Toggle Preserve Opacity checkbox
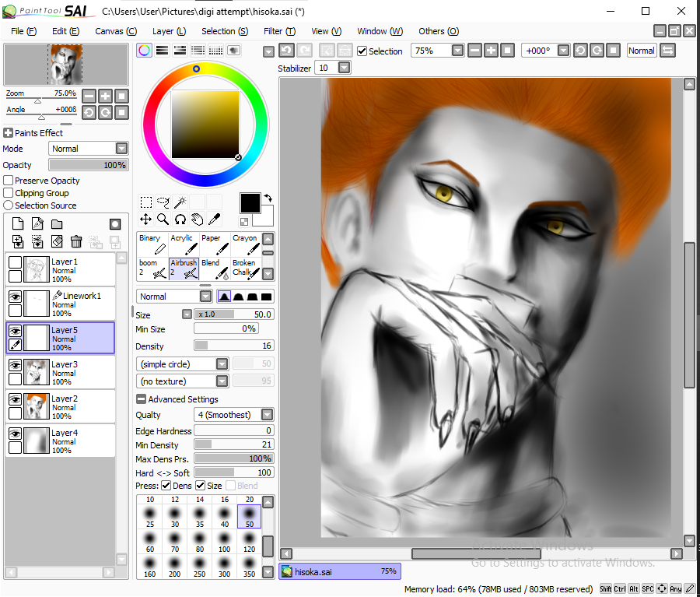The height and width of the screenshot is (597, 700). [x=8, y=181]
